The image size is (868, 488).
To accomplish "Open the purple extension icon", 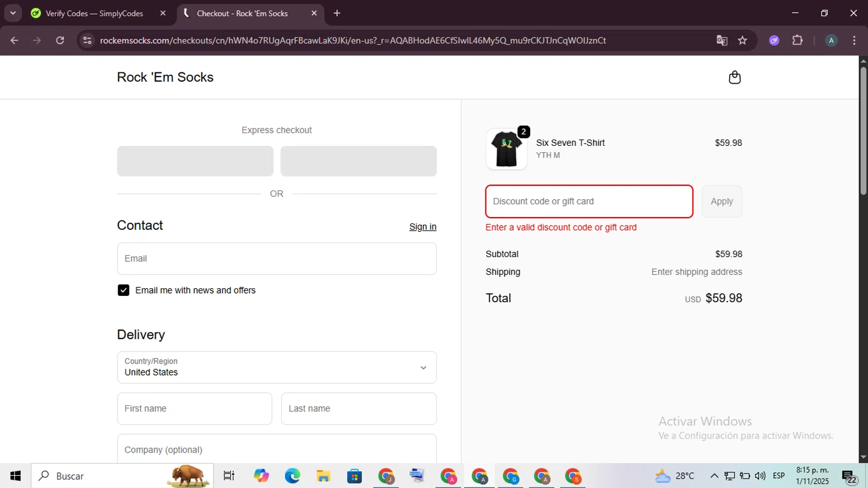I will click(x=774, y=41).
